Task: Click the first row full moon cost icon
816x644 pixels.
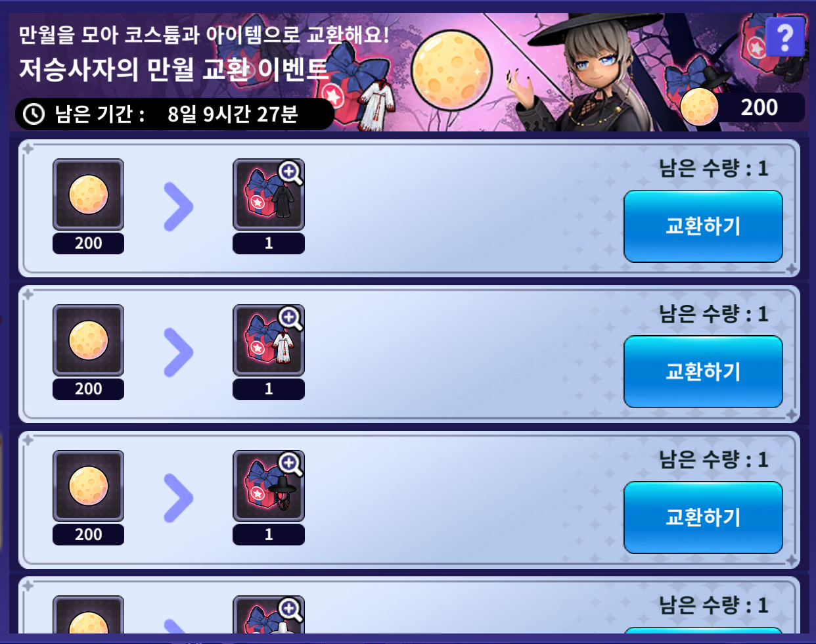Action: [x=88, y=195]
